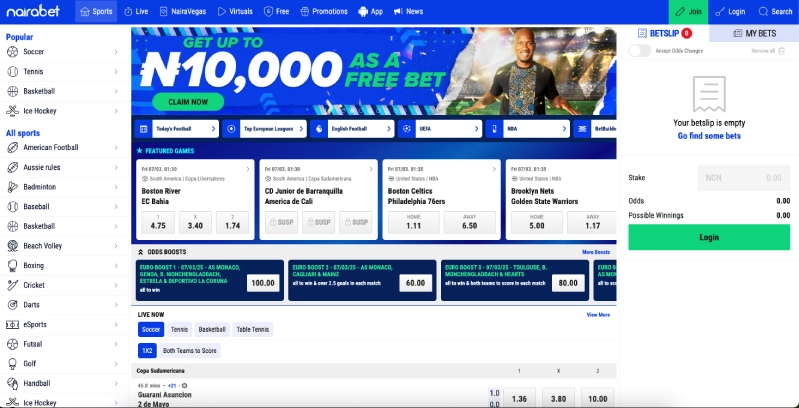The height and width of the screenshot is (408, 799).
Task: Open NairaVegas in top navigation
Action: 184,11
